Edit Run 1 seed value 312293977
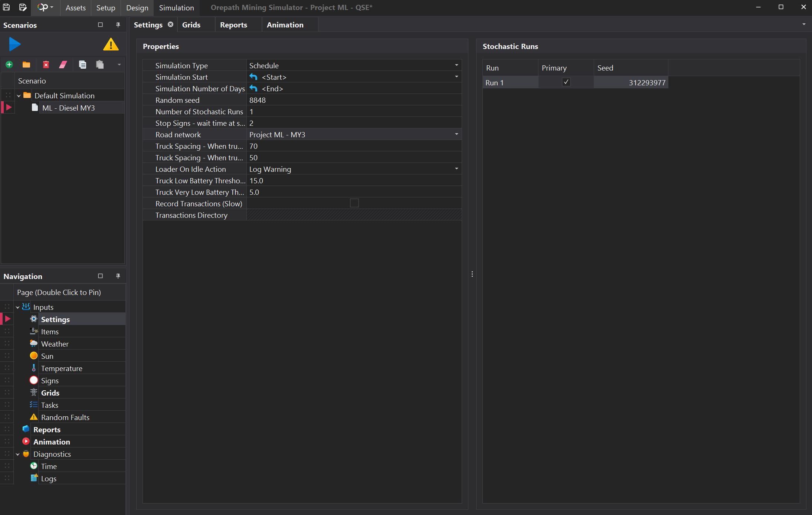This screenshot has height=515, width=812. (x=631, y=82)
